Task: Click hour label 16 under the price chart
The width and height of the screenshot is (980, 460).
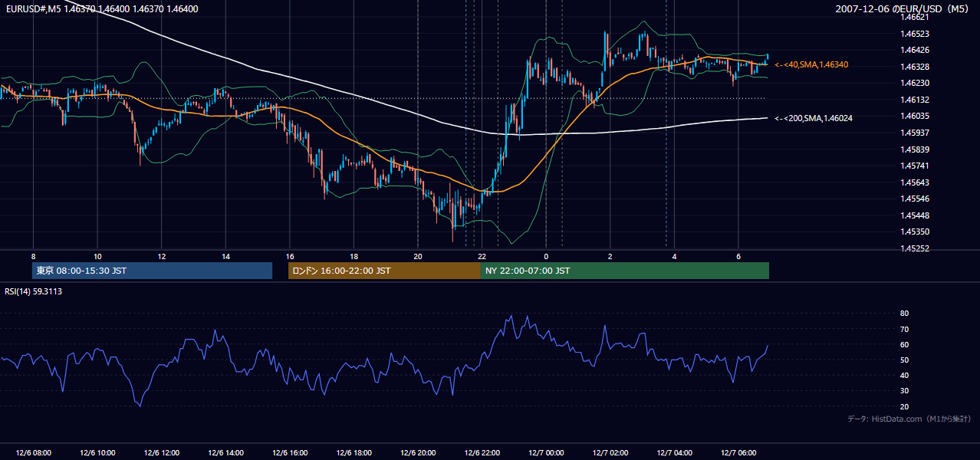Action: (x=289, y=256)
